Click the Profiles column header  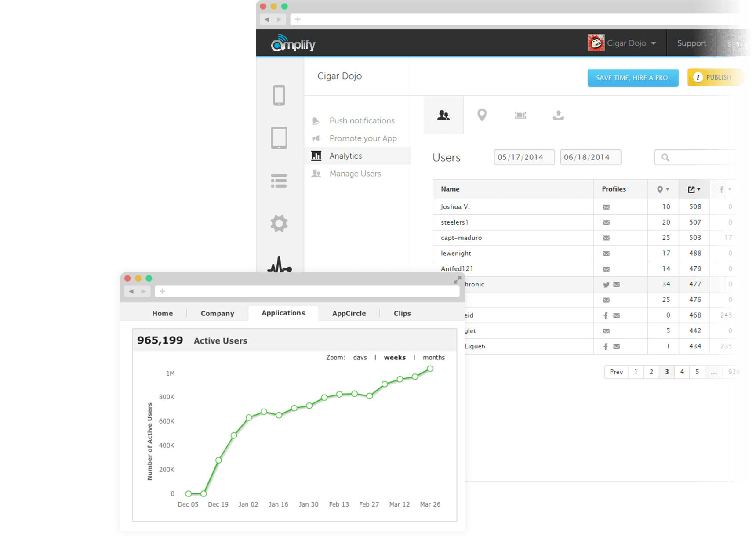(x=614, y=189)
